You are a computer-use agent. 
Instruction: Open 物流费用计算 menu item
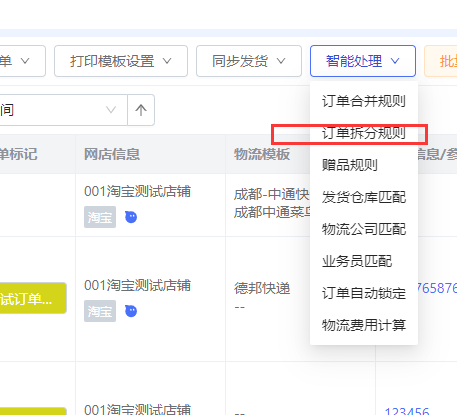pos(364,325)
